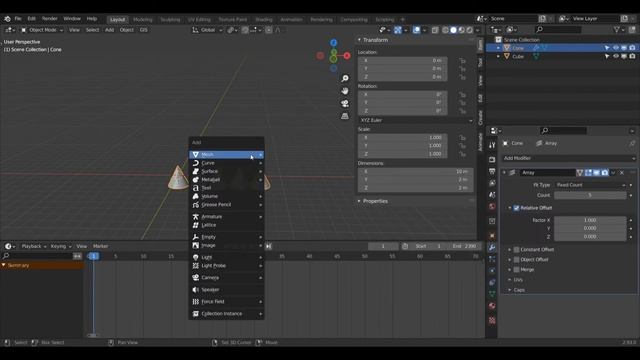Open the Output properties tab icon
The image size is (640, 360).
[492, 171]
